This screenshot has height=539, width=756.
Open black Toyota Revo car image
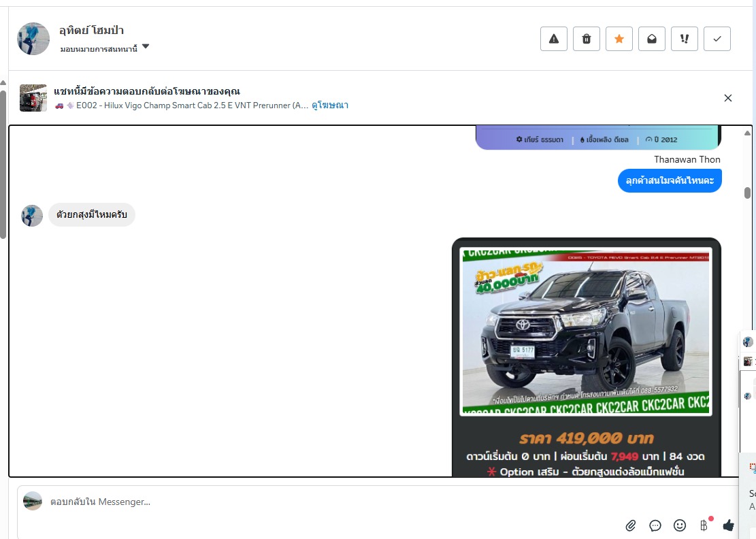coord(586,331)
